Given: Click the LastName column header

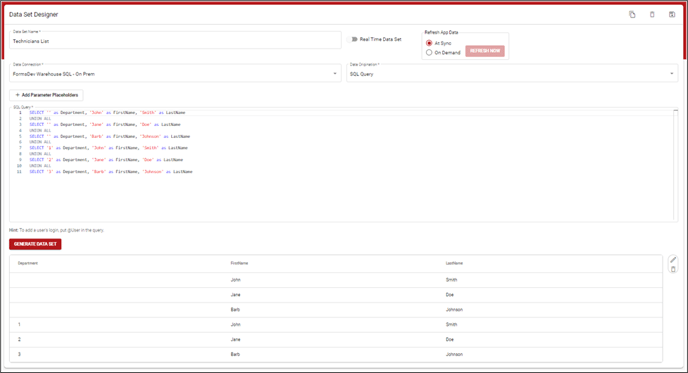Looking at the screenshot, I should click(x=454, y=263).
